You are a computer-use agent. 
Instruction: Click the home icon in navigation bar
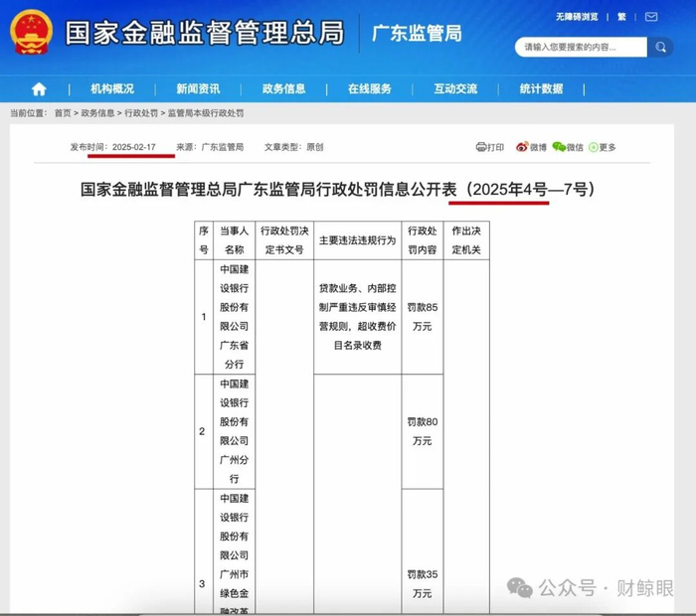click(39, 89)
